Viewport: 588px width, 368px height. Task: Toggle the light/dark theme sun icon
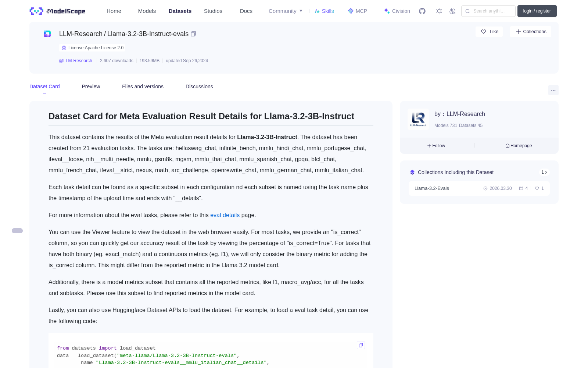(x=439, y=11)
